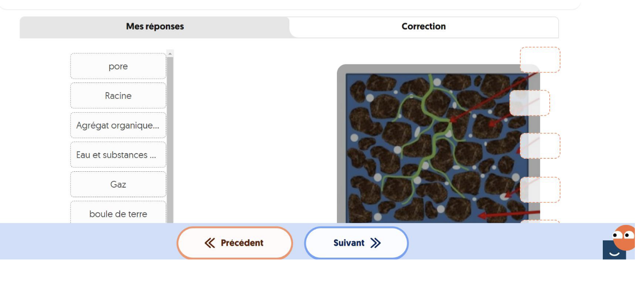Select the "pore" label
The width and height of the screenshot is (644, 285).
tap(118, 66)
